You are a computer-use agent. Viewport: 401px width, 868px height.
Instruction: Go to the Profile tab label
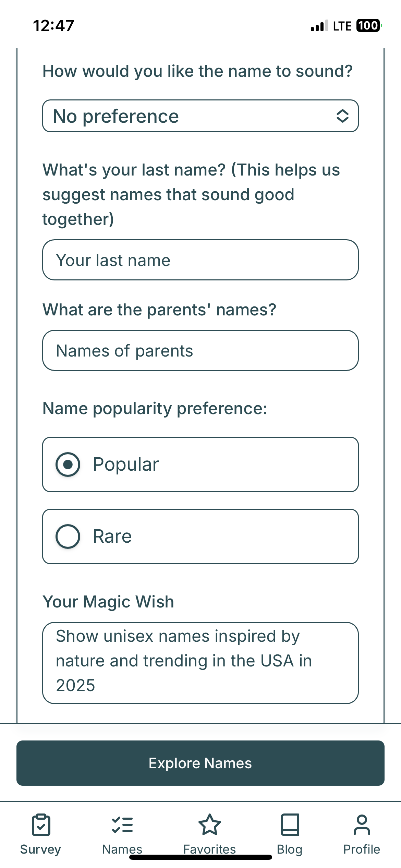(362, 849)
